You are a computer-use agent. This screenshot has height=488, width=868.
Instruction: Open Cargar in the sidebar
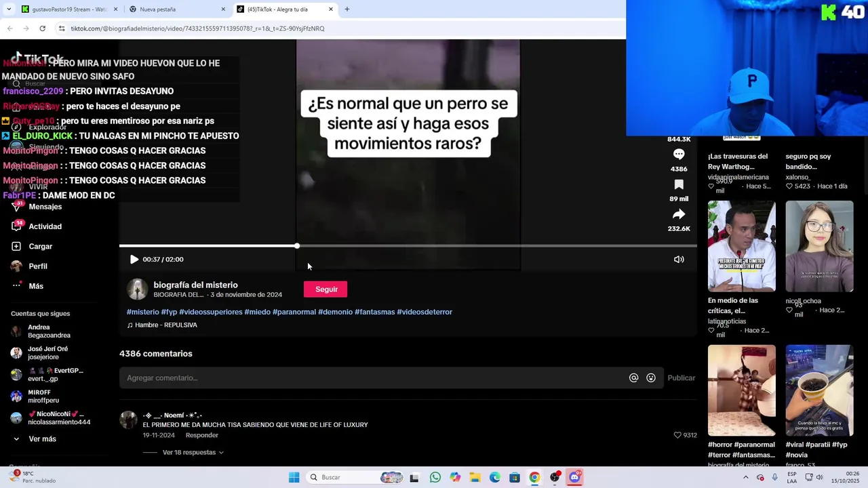(40, 247)
